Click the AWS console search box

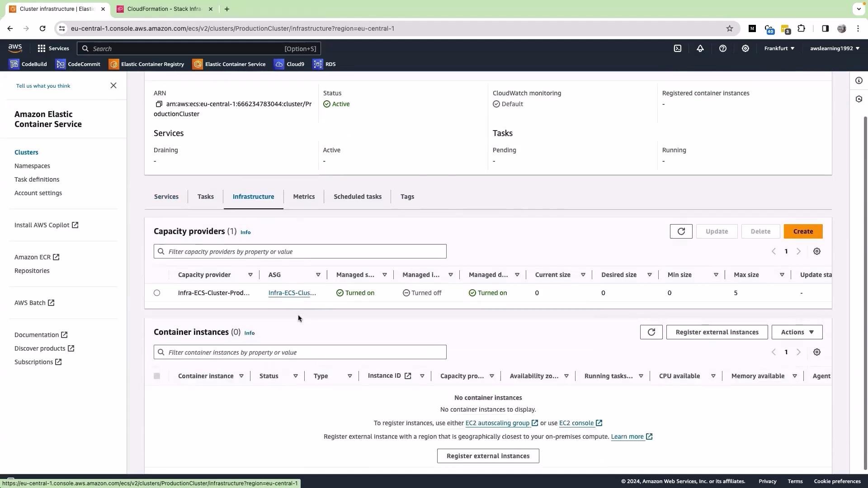coord(198,48)
